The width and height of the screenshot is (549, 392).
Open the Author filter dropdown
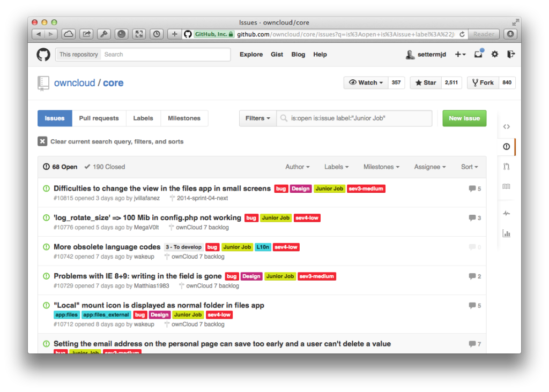tap(297, 167)
